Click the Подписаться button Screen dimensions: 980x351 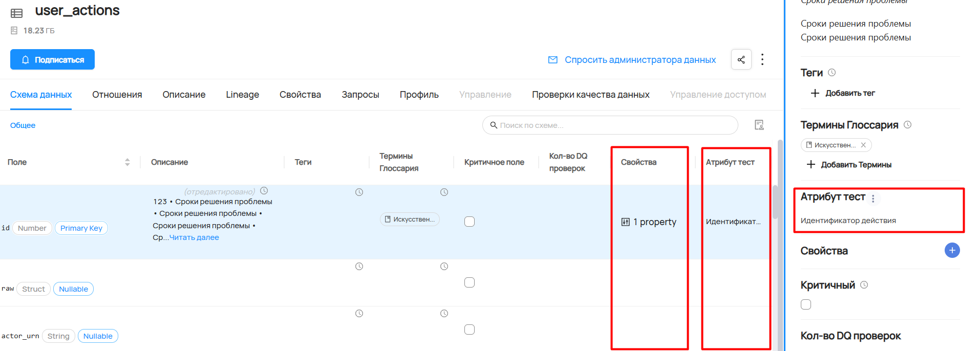coord(52,59)
